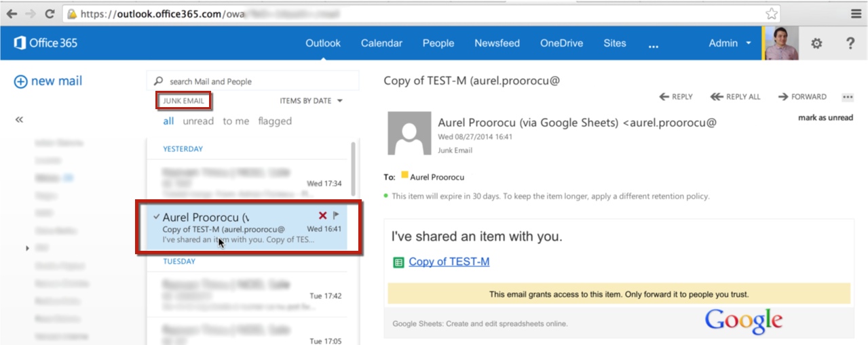Image resolution: width=868 pixels, height=345 pixels.
Task: Click the Google logo in email
Action: click(744, 321)
